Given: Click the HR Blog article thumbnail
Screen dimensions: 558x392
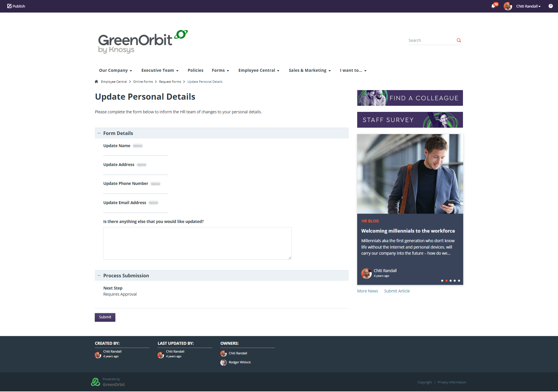Looking at the screenshot, I should [410, 173].
